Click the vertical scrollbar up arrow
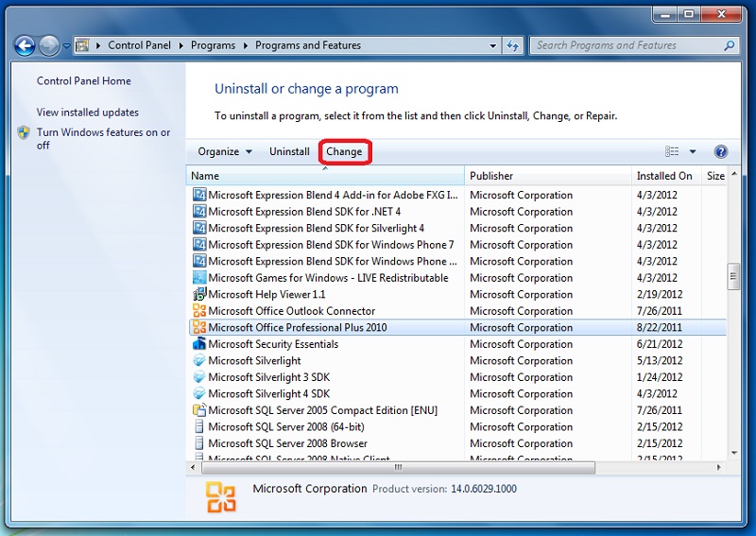This screenshot has width=756, height=536. click(x=734, y=174)
